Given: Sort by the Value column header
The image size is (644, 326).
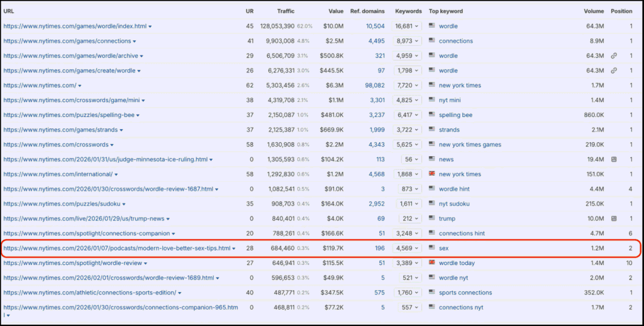Looking at the screenshot, I should point(336,11).
